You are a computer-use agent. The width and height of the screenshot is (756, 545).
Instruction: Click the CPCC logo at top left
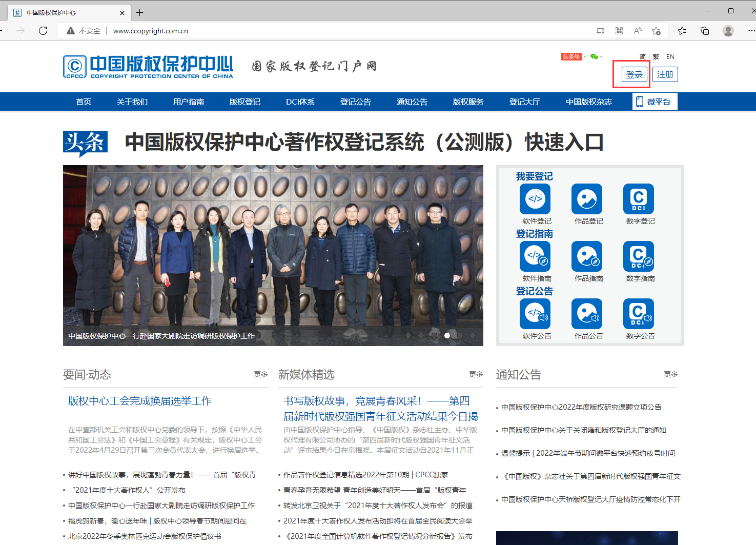[148, 66]
